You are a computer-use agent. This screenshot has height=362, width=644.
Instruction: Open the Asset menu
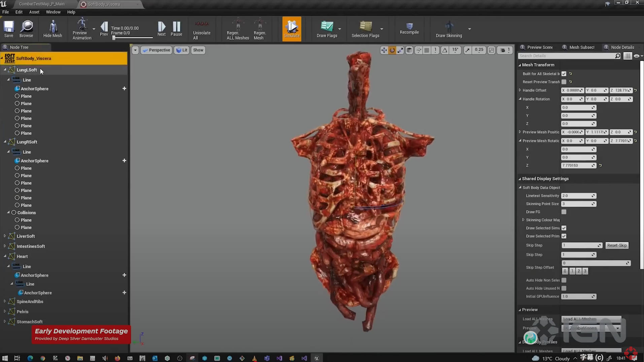click(x=34, y=12)
